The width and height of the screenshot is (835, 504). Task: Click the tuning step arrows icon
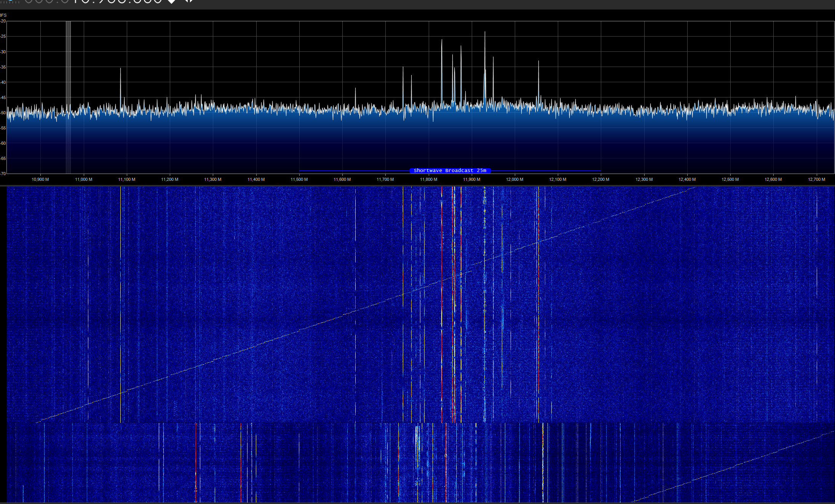tap(189, 1)
